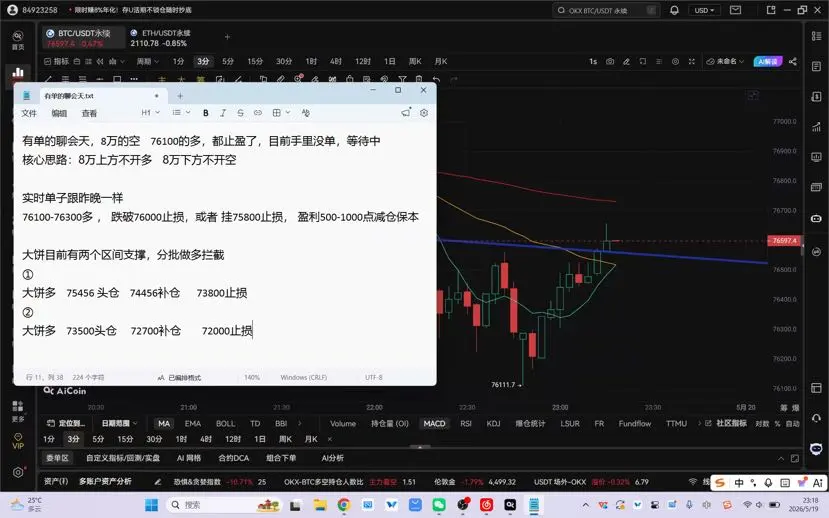829x518 pixels.
Task: Toggle the 持仓量 (OI) sub-indicator
Action: point(390,423)
